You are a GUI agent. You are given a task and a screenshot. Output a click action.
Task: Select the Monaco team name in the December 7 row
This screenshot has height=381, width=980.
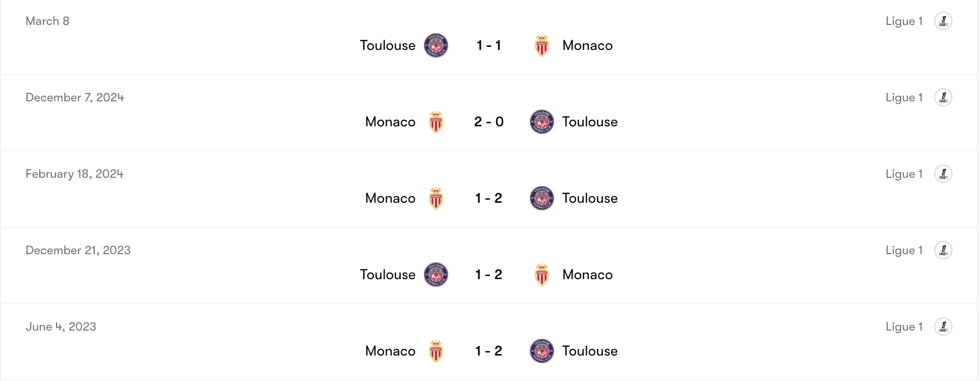390,122
